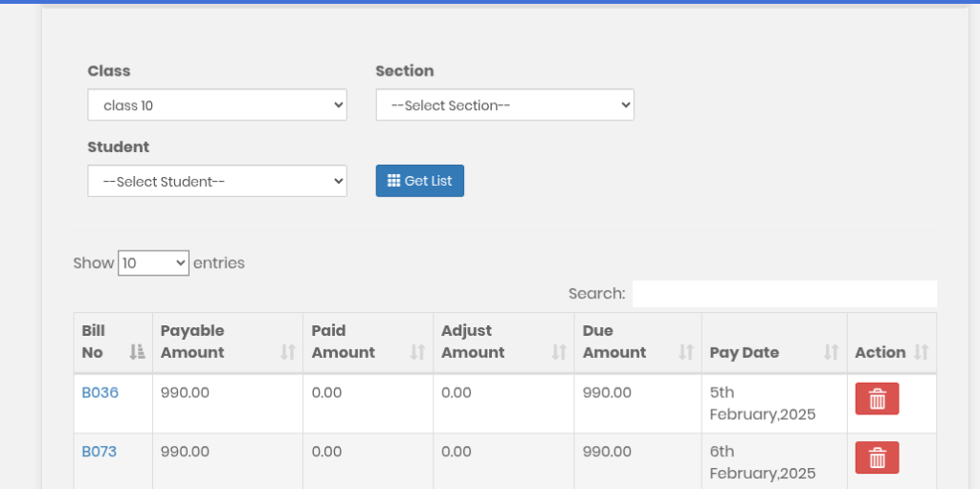
Task: Delete bill B073 using trash icon
Action: pyautogui.click(x=877, y=458)
